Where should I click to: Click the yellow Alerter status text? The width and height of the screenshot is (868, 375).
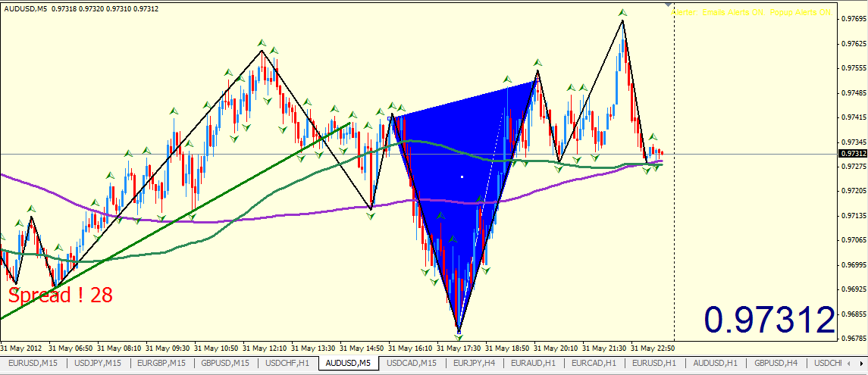tap(752, 12)
